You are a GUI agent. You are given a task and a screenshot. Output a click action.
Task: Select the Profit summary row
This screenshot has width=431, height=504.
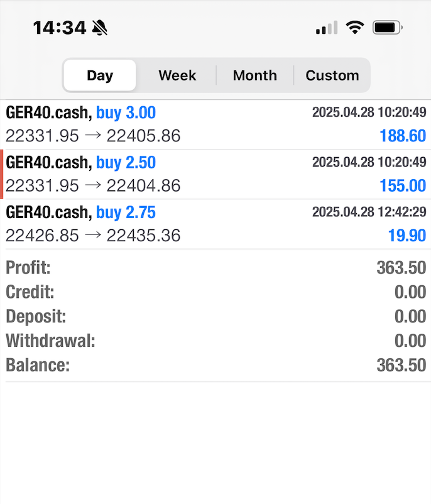[x=215, y=268]
